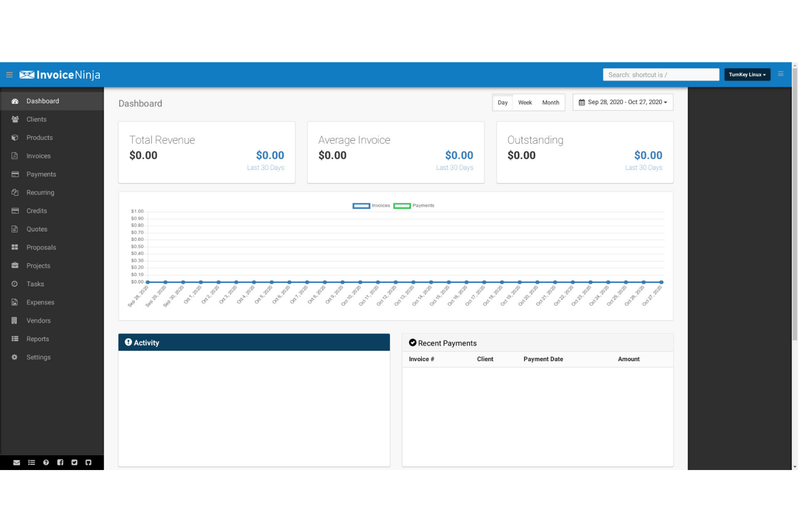Go to Dashboard in the sidebar

pos(52,101)
